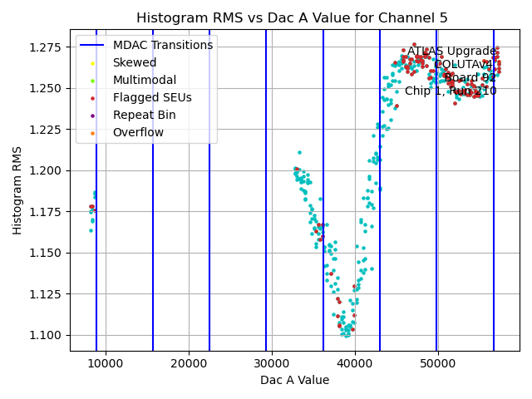
Task: Select the 'MDAC Transitions' legend label text
Action: 163,45
